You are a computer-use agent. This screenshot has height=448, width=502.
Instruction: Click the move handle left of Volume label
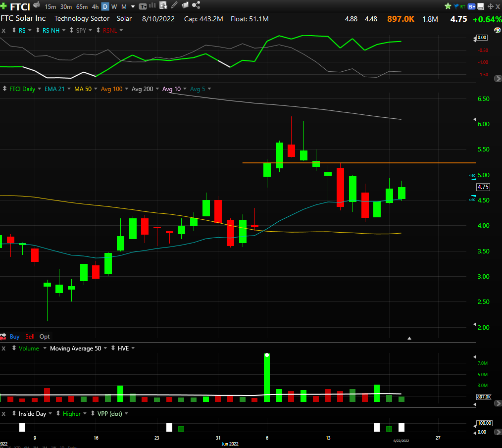tap(14, 348)
